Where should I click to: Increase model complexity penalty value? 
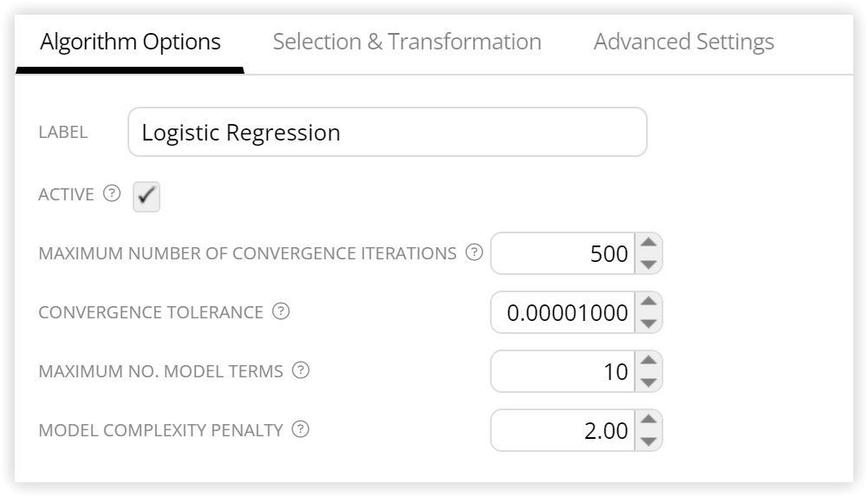coord(649,420)
